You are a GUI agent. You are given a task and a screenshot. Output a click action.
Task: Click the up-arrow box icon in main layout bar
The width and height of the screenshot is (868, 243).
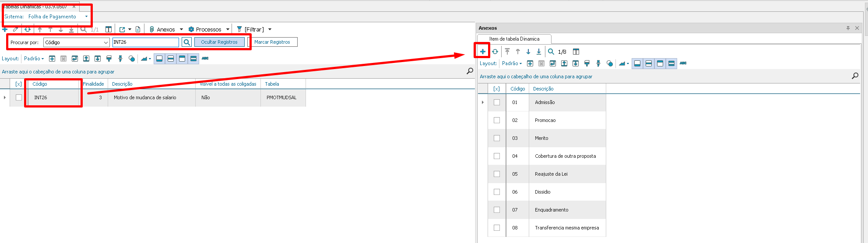point(86,59)
